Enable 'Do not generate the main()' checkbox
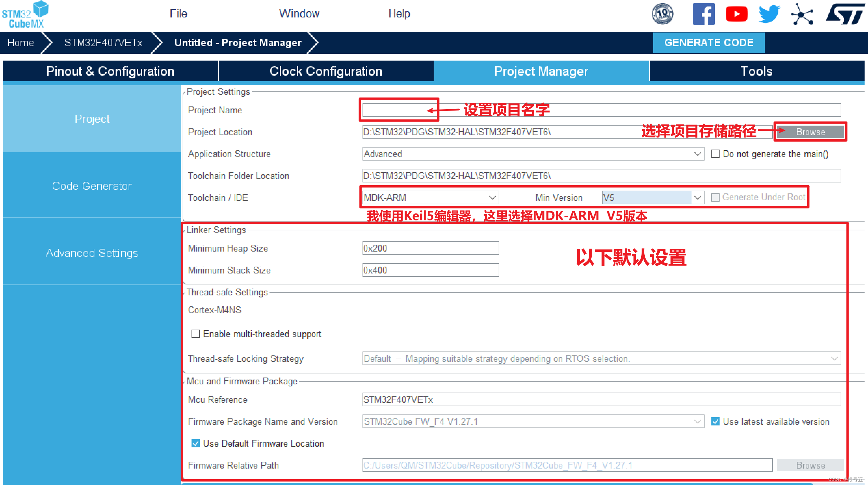This screenshot has height=485, width=868. coord(715,154)
